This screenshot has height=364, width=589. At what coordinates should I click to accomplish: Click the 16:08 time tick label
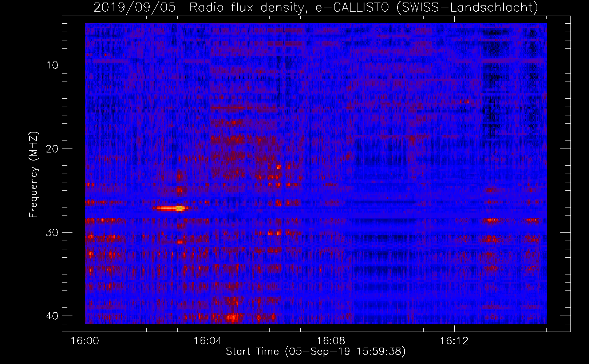pyautogui.click(x=331, y=341)
